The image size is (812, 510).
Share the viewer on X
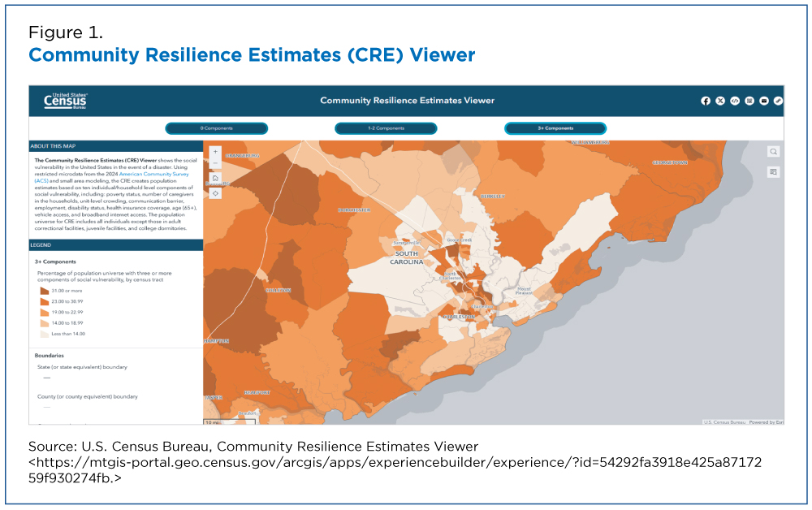pos(720,101)
